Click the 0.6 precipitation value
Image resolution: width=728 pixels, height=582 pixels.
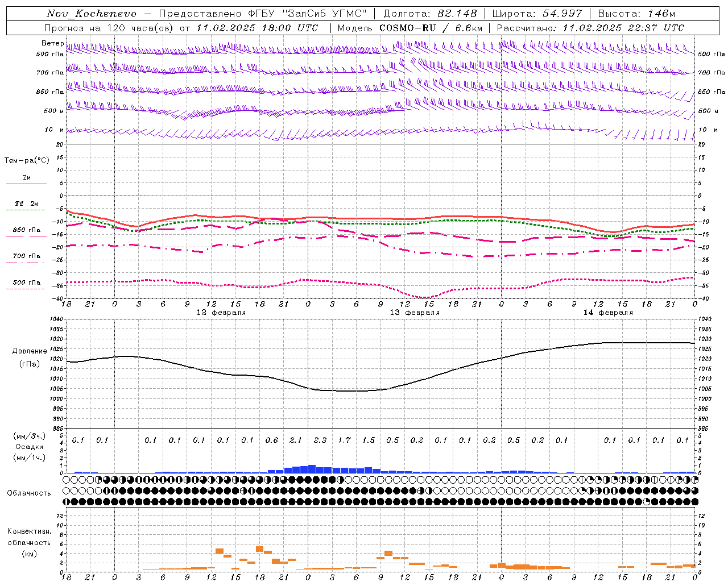[272, 440]
